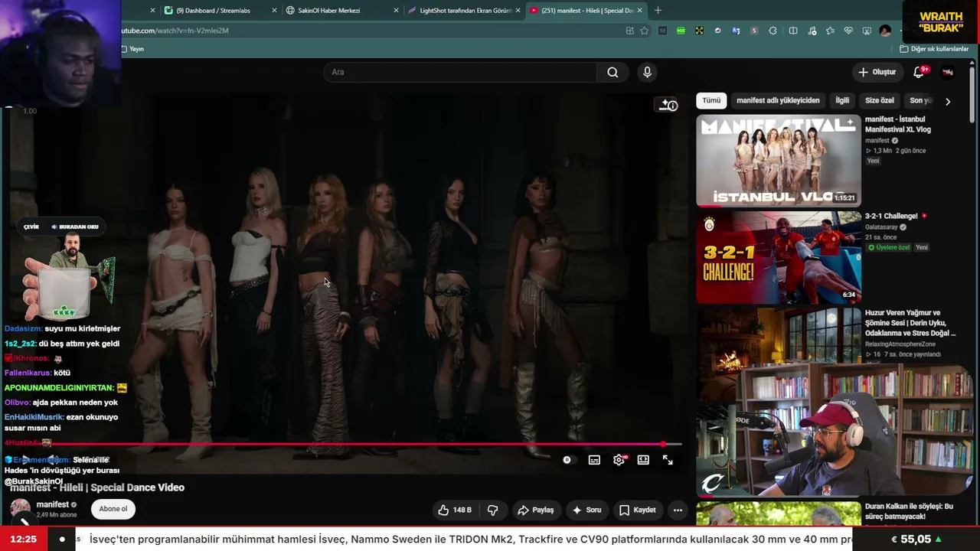Dislike the video with thumbs down

pyautogui.click(x=492, y=510)
